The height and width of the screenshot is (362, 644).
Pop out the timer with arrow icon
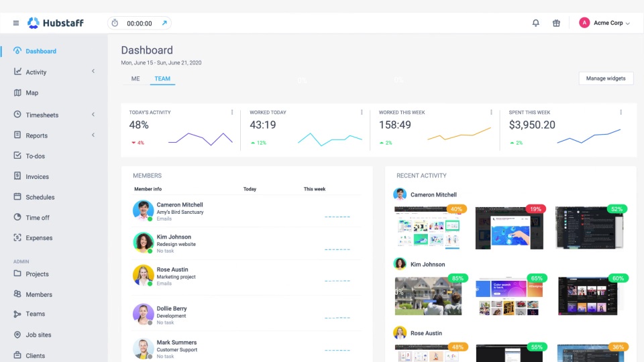pos(164,23)
